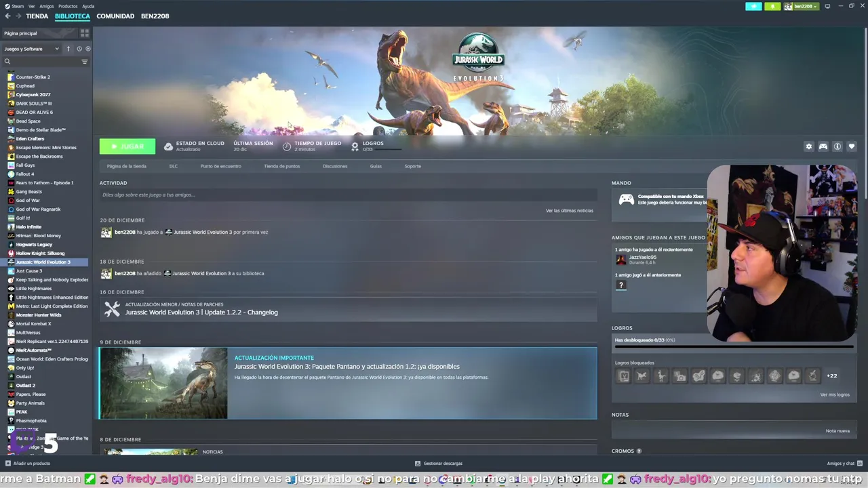Click the Tiempo de juego clock icon
Screen dimensions: 868x488
(x=287, y=146)
